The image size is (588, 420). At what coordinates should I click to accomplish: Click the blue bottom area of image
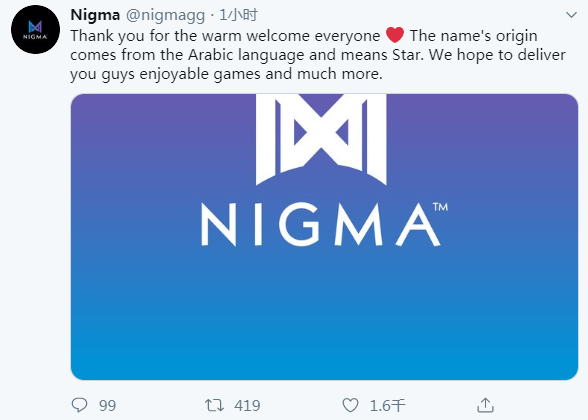coord(324,338)
